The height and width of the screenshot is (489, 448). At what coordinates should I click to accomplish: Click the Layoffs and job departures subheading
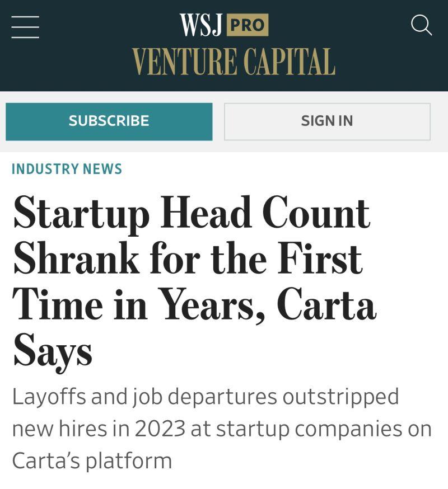point(222,429)
